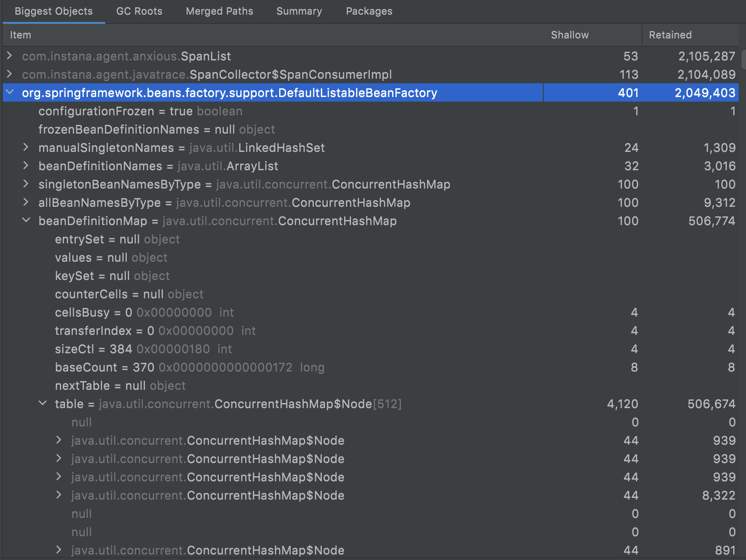746x560 pixels.
Task: Expand the SpanList row
Action: coord(10,56)
